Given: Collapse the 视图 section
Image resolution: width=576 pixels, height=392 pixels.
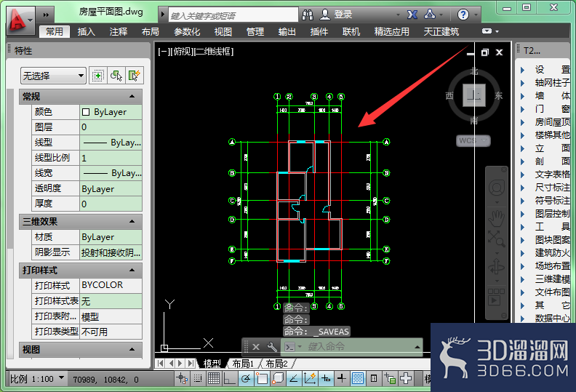Looking at the screenshot, I should pos(132,349).
